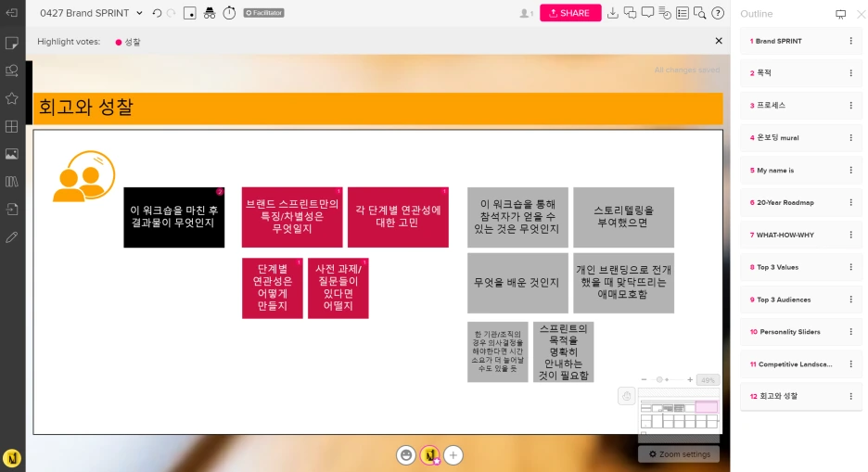Open the frameworks grid tool
This screenshot has height=472, width=868.
point(12,126)
